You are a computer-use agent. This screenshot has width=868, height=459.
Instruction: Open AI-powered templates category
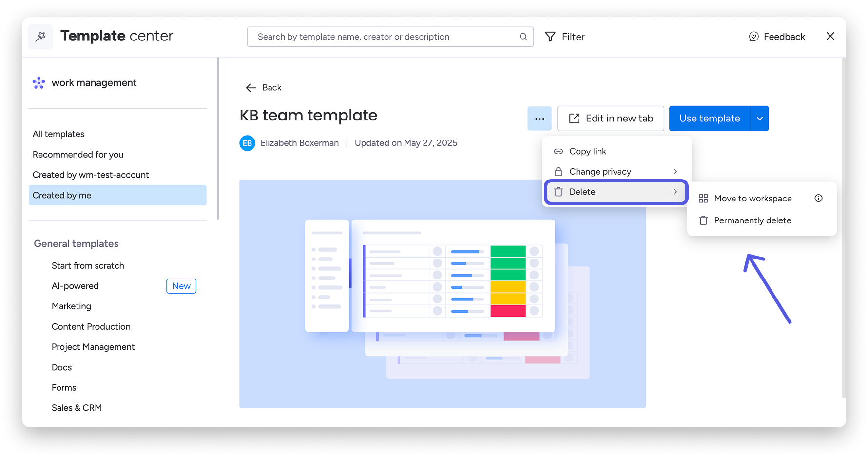tap(75, 286)
